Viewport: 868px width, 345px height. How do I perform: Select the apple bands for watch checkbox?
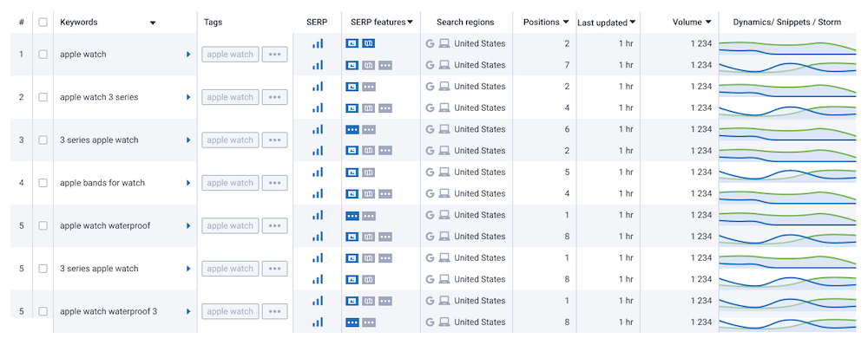coord(43,183)
